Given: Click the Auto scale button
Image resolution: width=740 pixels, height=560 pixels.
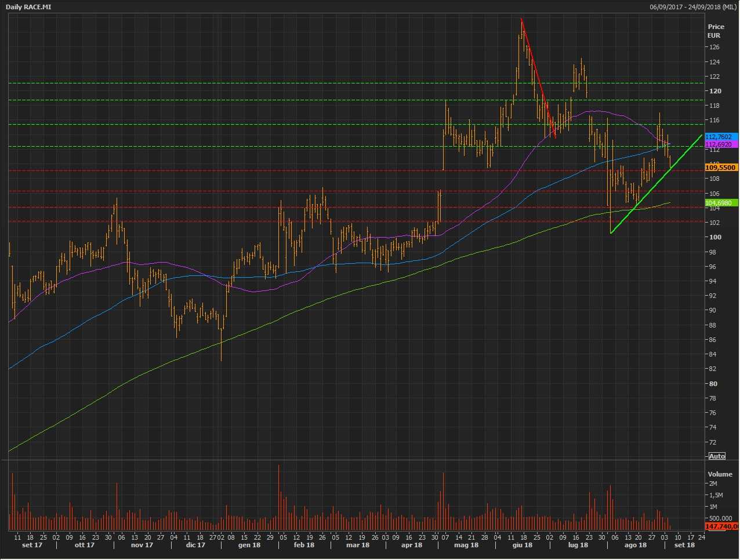Looking at the screenshot, I should (717, 456).
